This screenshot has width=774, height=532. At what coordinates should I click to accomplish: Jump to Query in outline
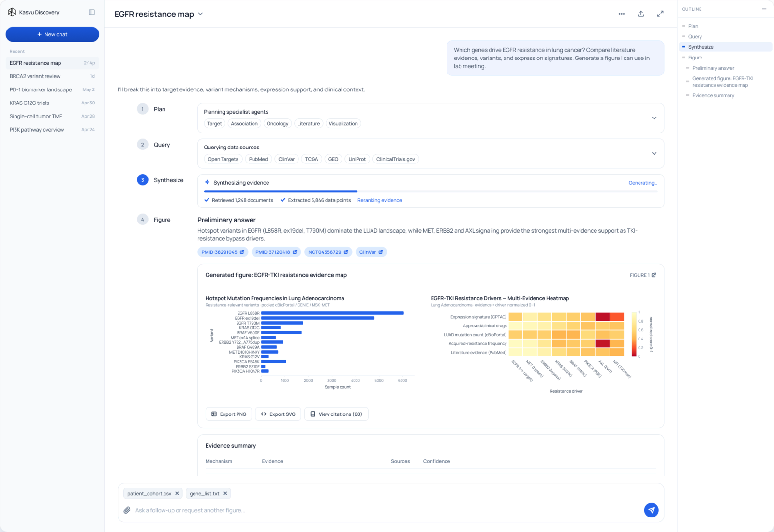point(695,37)
